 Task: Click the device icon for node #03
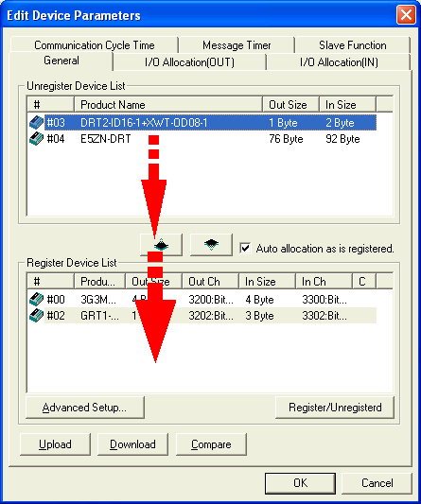36,123
